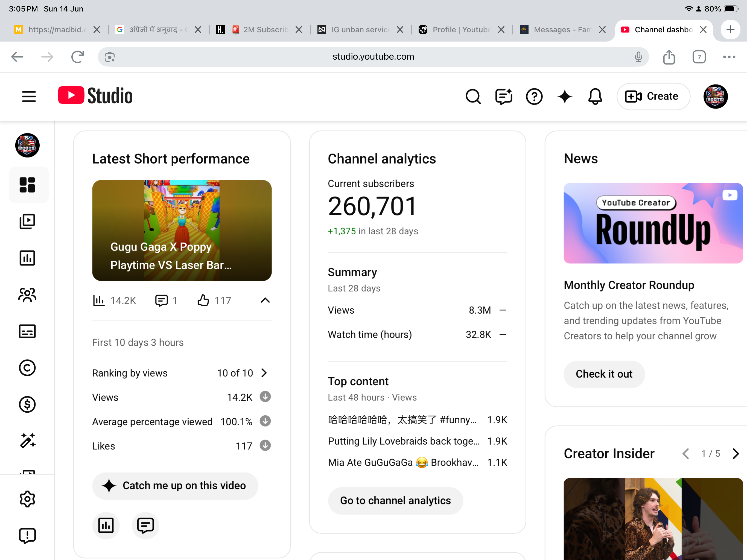Click Go to channel analytics
Screen dimensions: 747x560
pyautogui.click(x=395, y=501)
